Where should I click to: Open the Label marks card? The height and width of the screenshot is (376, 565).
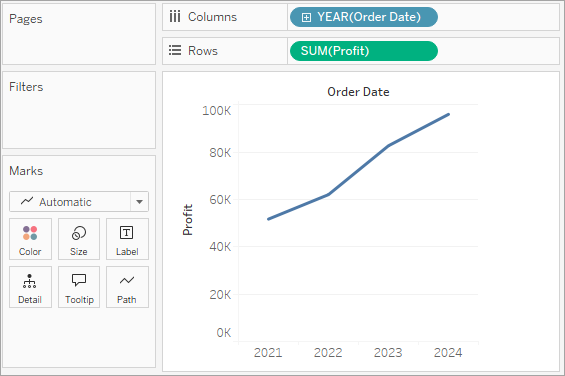pyautogui.click(x=127, y=239)
